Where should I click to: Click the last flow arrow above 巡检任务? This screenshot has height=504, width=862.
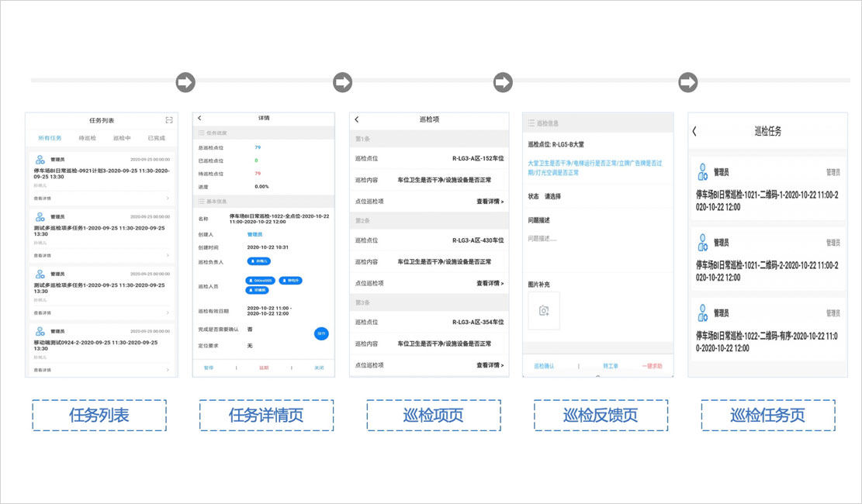[x=687, y=82]
